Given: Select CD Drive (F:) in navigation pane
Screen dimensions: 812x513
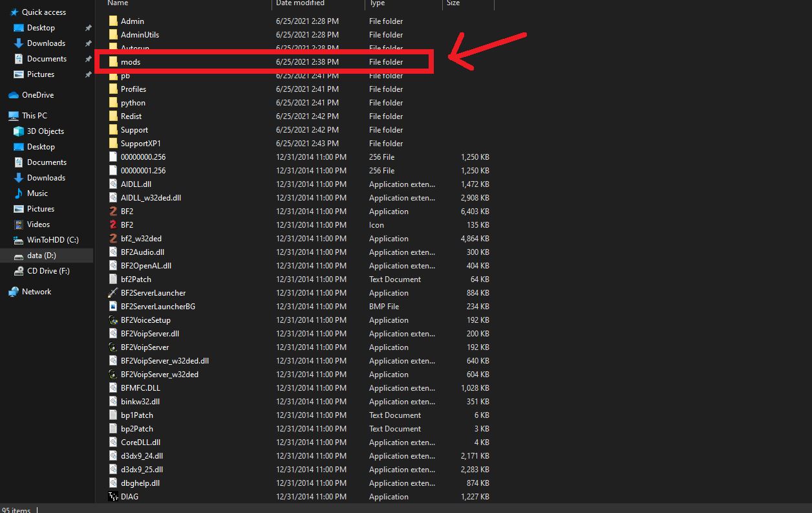Looking at the screenshot, I should click(48, 271).
